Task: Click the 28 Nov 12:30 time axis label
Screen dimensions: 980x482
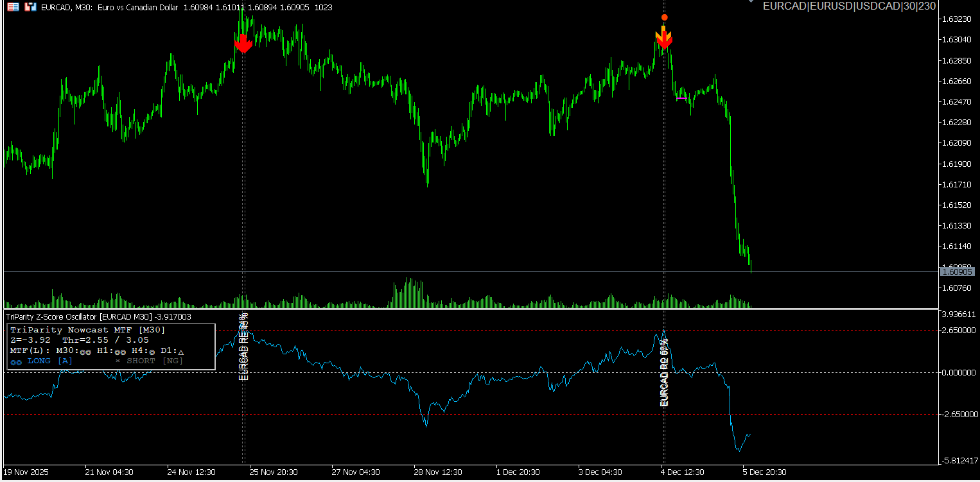Action: (x=438, y=472)
